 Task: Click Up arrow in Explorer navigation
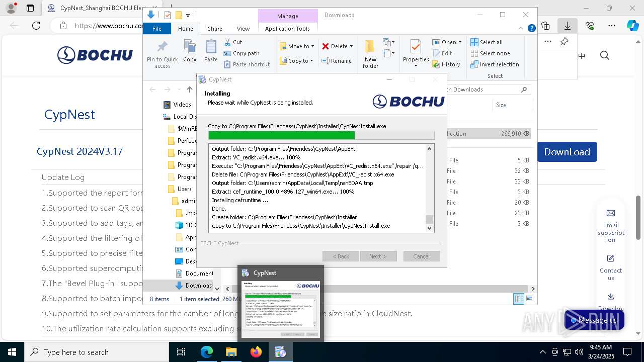coord(189,89)
